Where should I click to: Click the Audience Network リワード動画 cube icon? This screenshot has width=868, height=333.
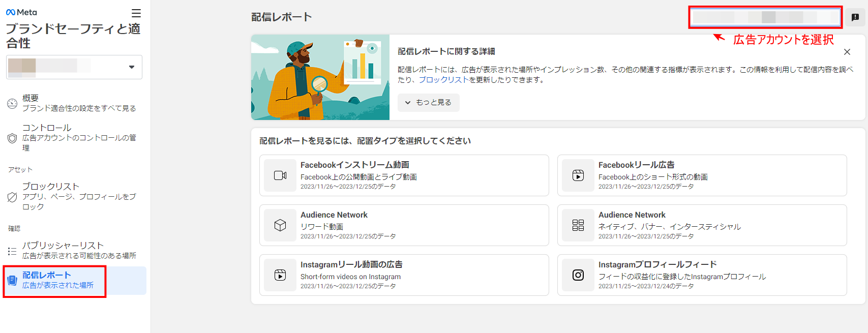click(x=280, y=225)
